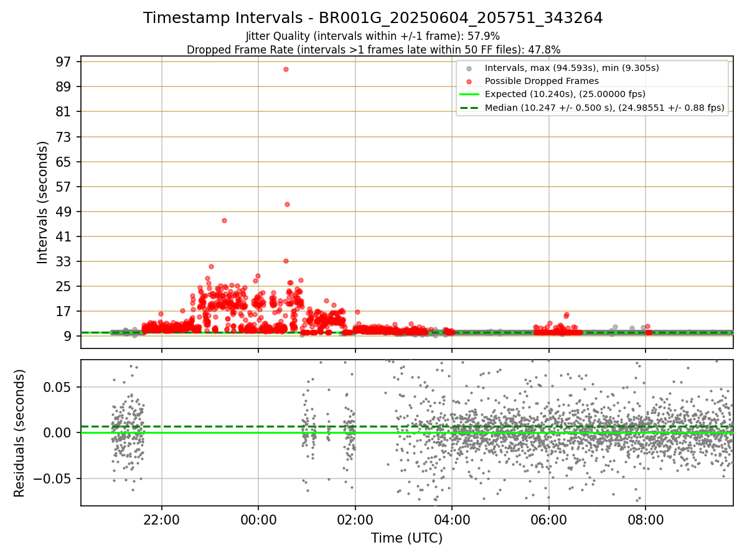The image size is (747, 560).
Task: Click the solid green line sample in legend
Action: pyautogui.click(x=469, y=94)
